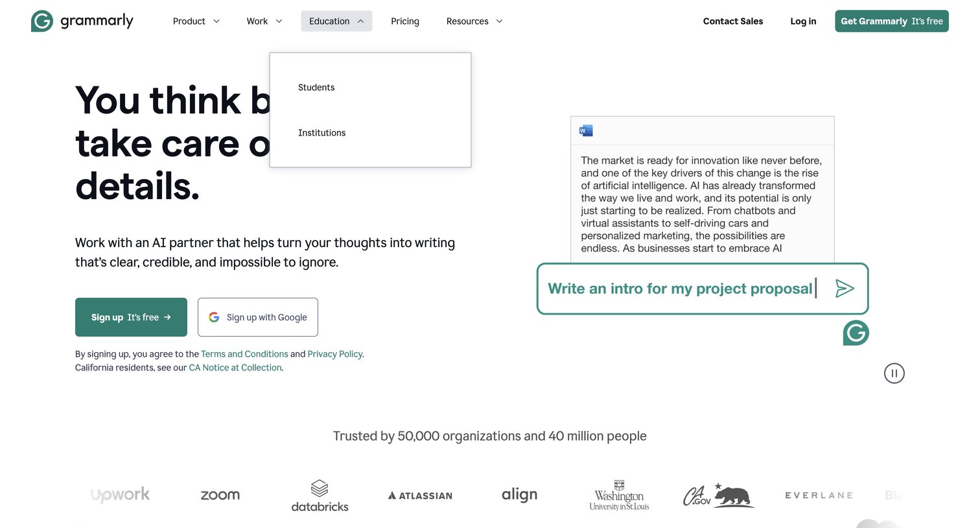Screen dimensions: 980x528
Task: Click the Log in link
Action: (x=803, y=21)
